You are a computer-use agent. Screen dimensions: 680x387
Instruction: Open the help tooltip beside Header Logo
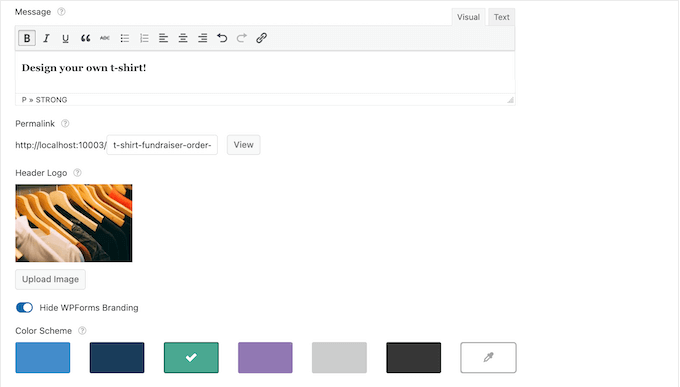tap(77, 173)
